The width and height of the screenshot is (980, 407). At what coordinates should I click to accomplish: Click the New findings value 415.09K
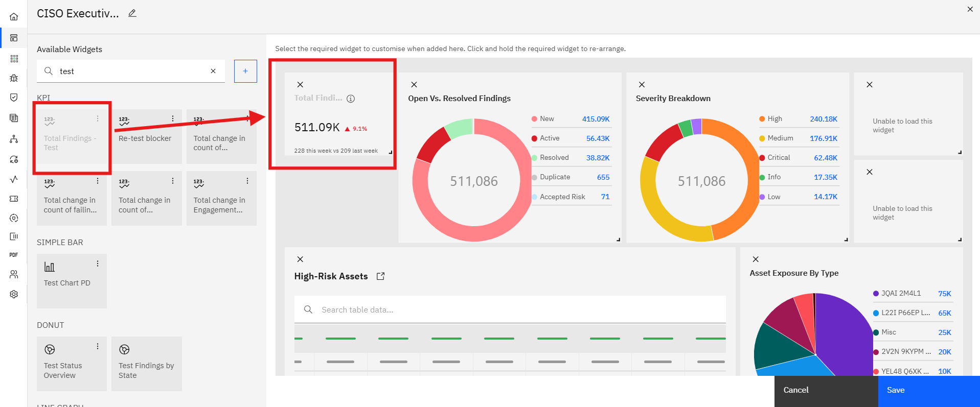(x=596, y=119)
